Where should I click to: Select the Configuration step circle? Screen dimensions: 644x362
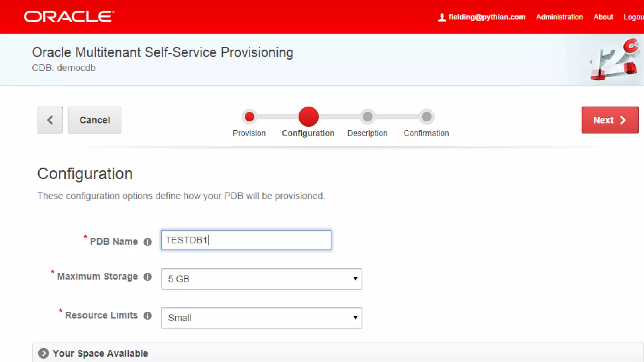click(x=308, y=117)
